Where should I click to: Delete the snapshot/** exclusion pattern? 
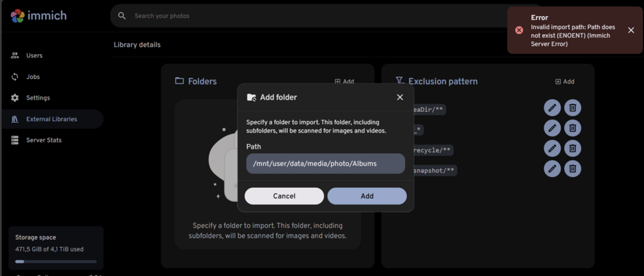(573, 169)
